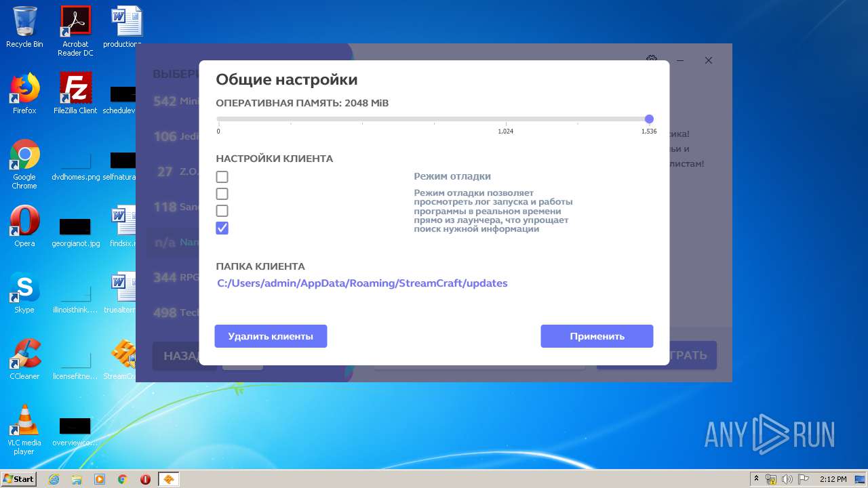Image resolution: width=868 pixels, height=488 pixels.
Task: Minimize the StreamCraft launcher window
Action: (680, 60)
